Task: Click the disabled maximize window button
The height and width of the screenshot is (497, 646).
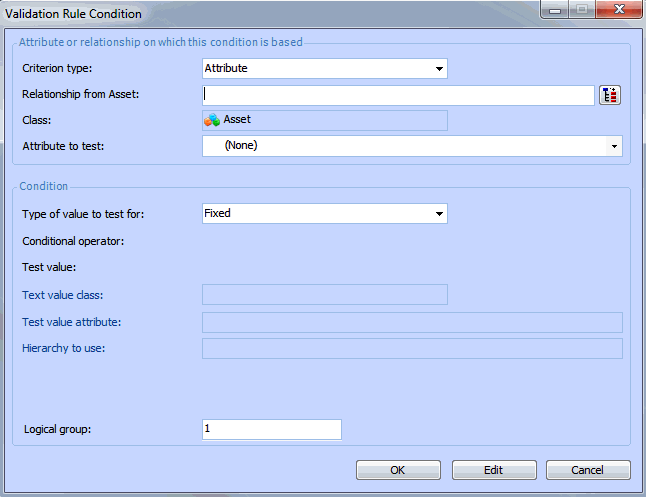Action: [582, 9]
